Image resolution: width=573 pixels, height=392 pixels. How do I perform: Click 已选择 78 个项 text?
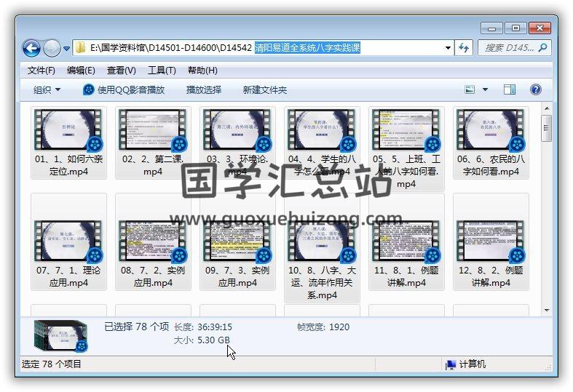(137, 327)
